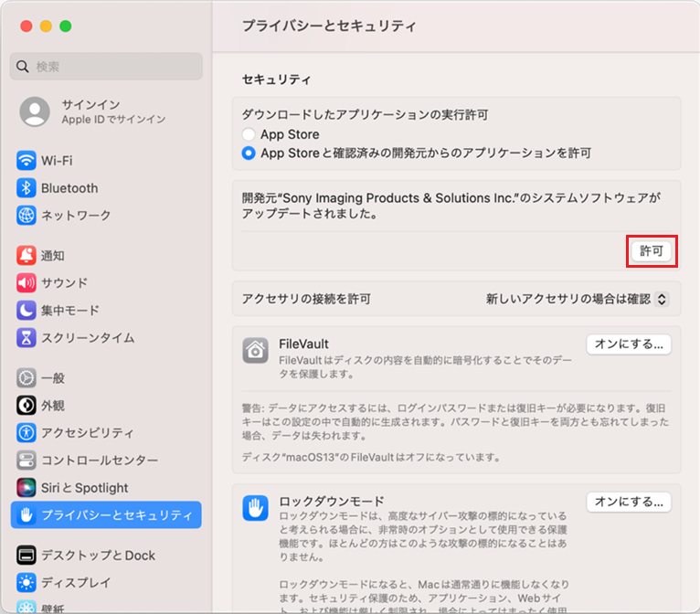This screenshot has height=614, width=700.
Task: Click FileVault オンにする button
Action: (x=629, y=344)
